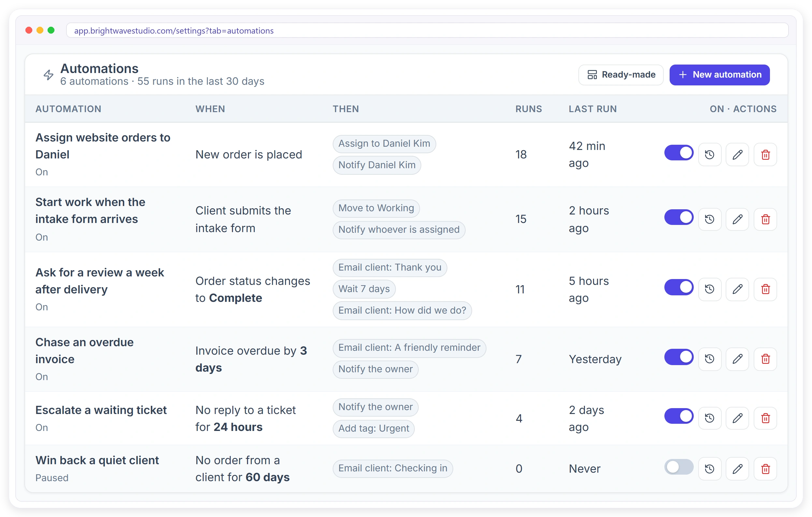Toggle off Chase an overdue invoice
The image size is (812, 517).
pyautogui.click(x=678, y=357)
